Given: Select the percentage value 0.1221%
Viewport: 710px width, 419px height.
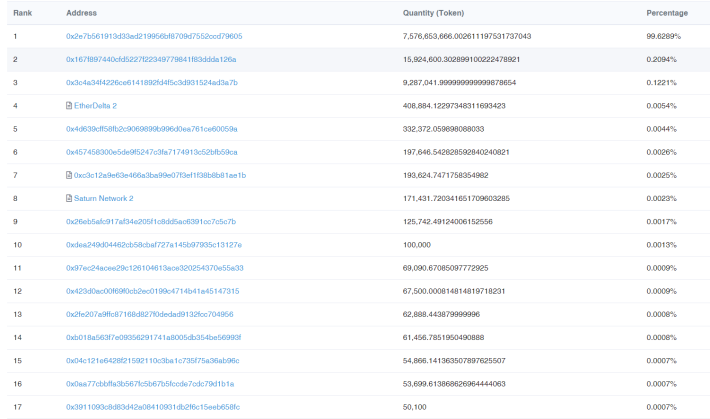Looking at the screenshot, I should click(x=662, y=82).
